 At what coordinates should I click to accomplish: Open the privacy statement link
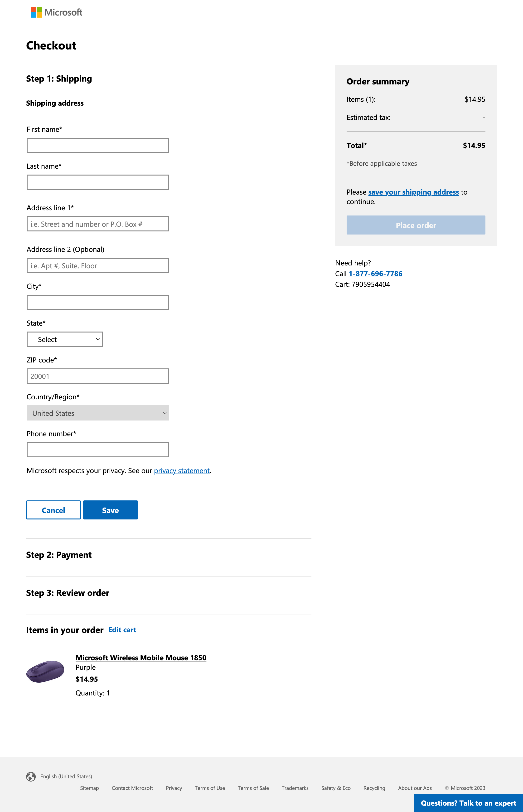(182, 470)
